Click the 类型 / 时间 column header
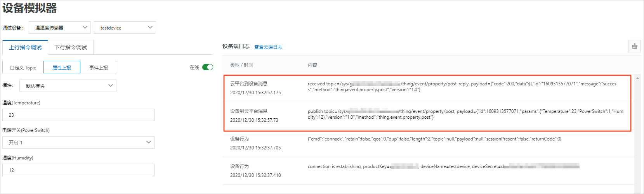This screenshot has height=194, width=644. [x=241, y=65]
